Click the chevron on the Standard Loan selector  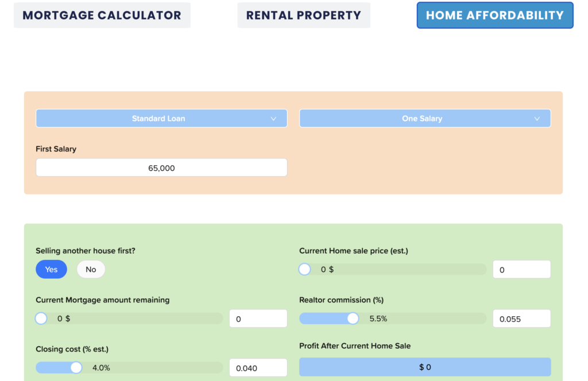tap(274, 118)
